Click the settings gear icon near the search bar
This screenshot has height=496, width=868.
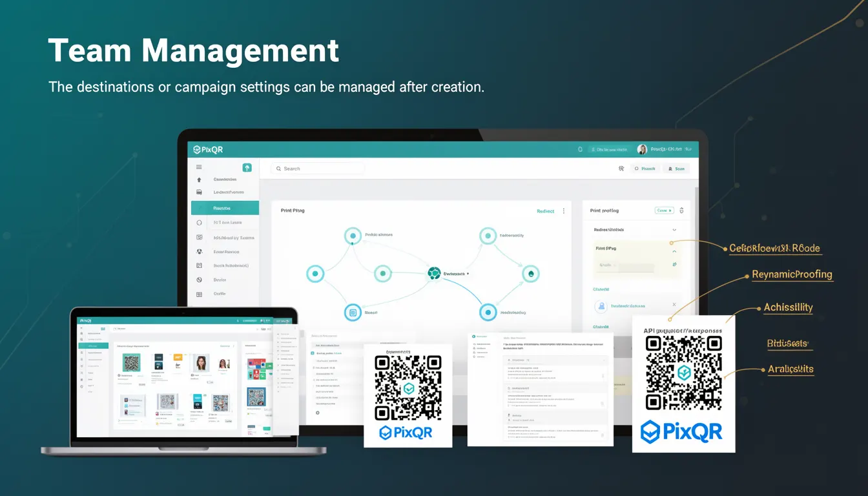[x=621, y=168]
